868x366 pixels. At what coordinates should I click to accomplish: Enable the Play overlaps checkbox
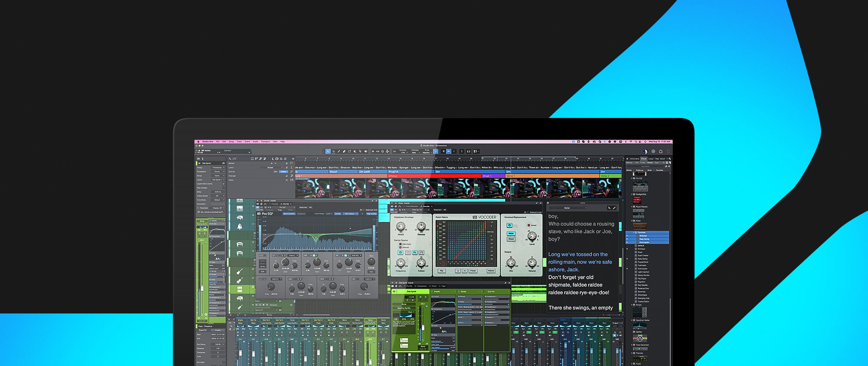[224, 188]
